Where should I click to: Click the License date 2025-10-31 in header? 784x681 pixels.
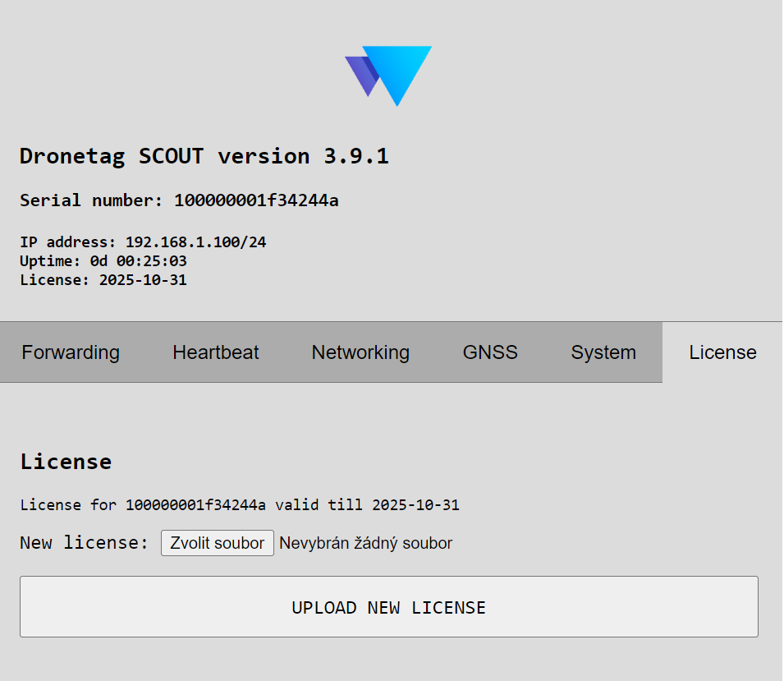tap(143, 280)
